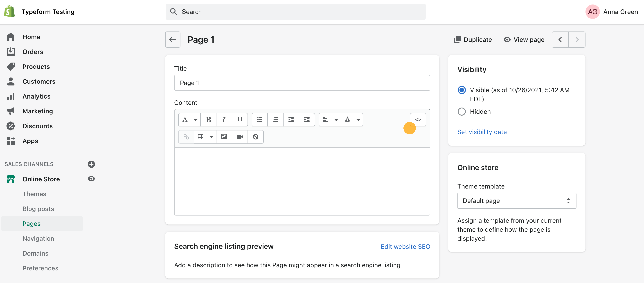Click the Duplicate button
Viewport: 644px width, 283px height.
pos(473,39)
